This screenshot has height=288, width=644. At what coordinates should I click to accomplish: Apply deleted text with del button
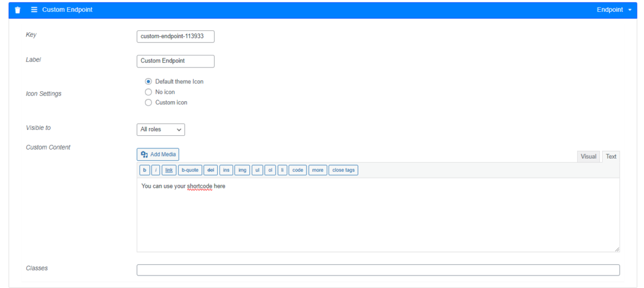210,170
